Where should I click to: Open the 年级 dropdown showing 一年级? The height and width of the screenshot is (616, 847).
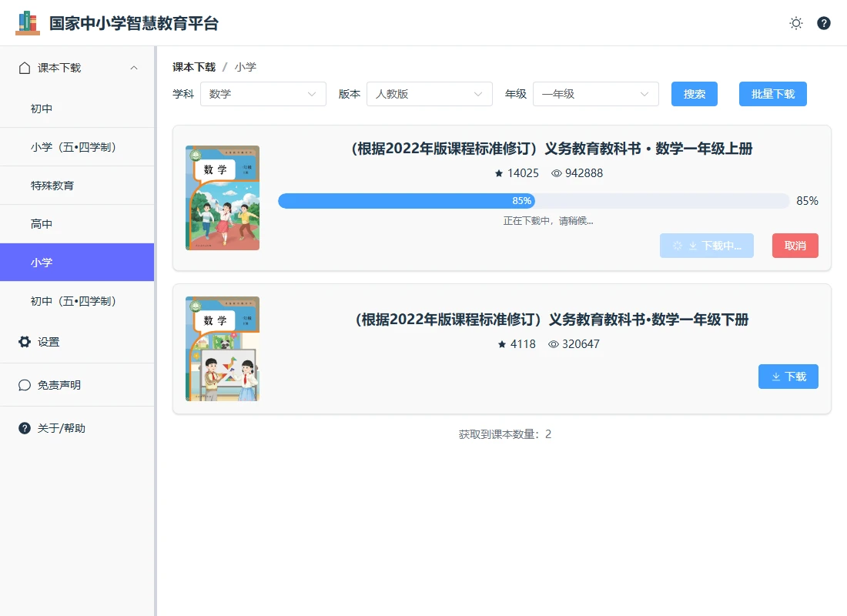click(x=595, y=94)
